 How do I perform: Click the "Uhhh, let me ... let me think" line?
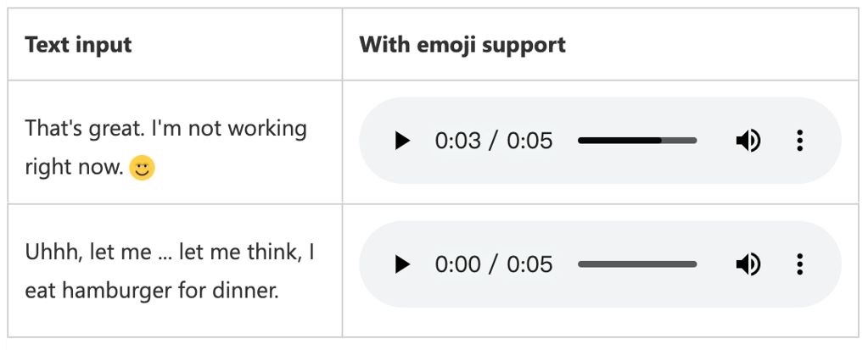click(x=165, y=253)
